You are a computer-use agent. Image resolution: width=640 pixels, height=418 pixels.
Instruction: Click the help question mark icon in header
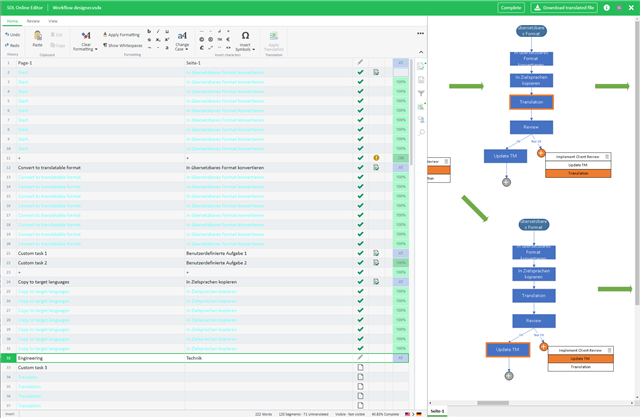(606, 7)
